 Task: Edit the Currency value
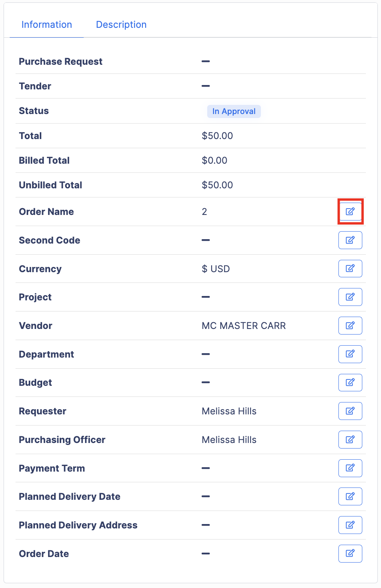point(350,269)
